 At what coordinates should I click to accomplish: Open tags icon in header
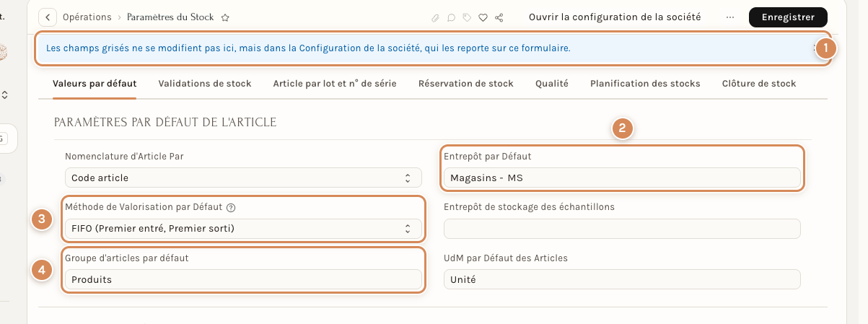[x=468, y=17]
